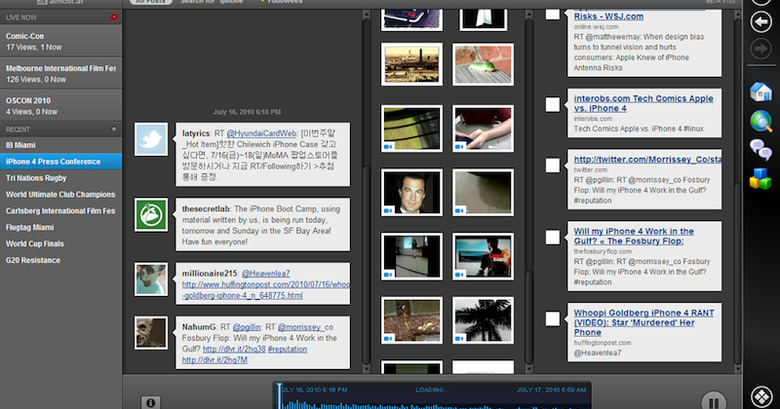Screen dimensions: 780x409
Task: Open the red shirt person video thumbnail
Action: coord(483,256)
